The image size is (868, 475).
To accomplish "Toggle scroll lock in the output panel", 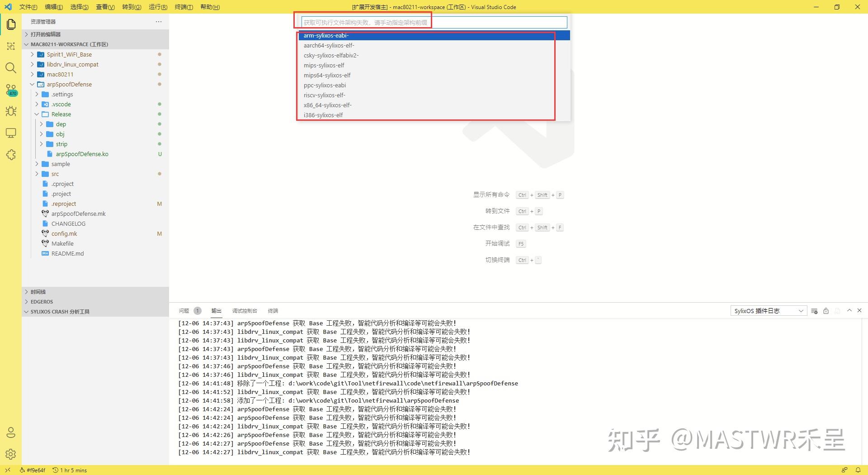I will [826, 311].
